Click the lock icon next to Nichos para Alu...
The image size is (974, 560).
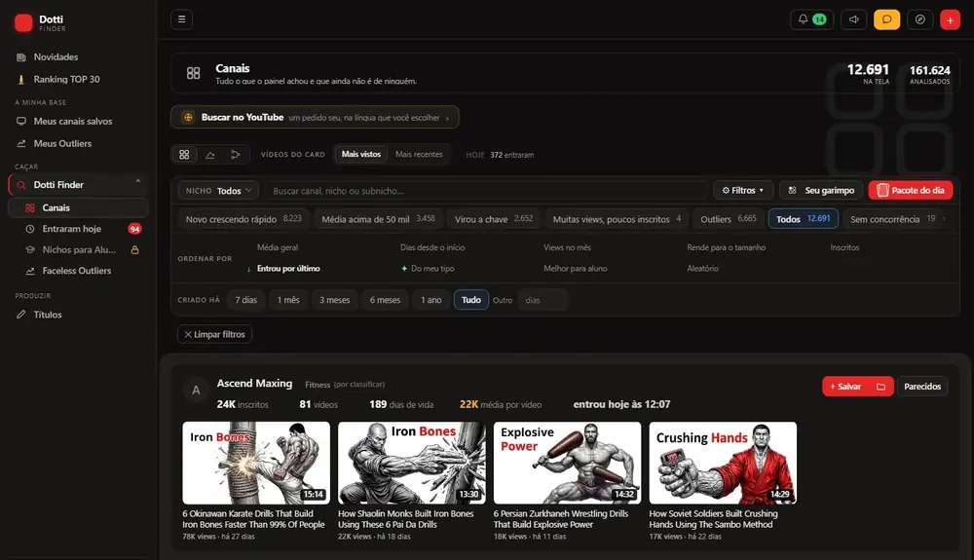(x=134, y=249)
